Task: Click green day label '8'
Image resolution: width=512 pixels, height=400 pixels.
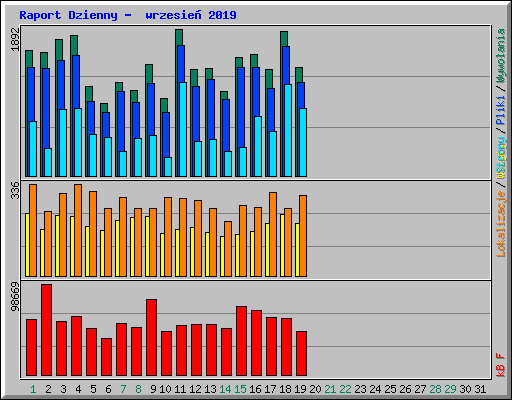Action: 138,389
